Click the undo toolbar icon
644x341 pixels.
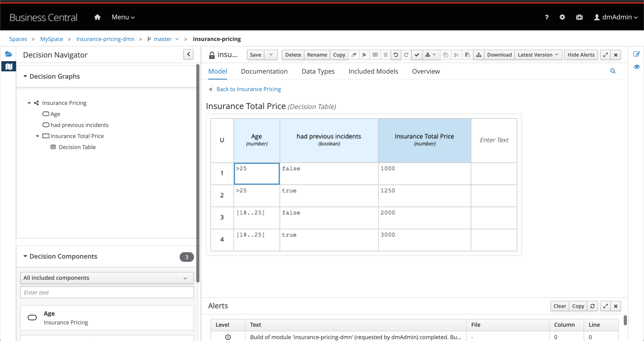pos(395,55)
